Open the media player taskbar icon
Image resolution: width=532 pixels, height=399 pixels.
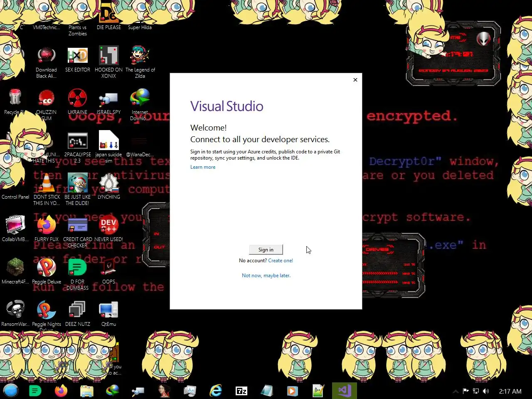coord(292,391)
